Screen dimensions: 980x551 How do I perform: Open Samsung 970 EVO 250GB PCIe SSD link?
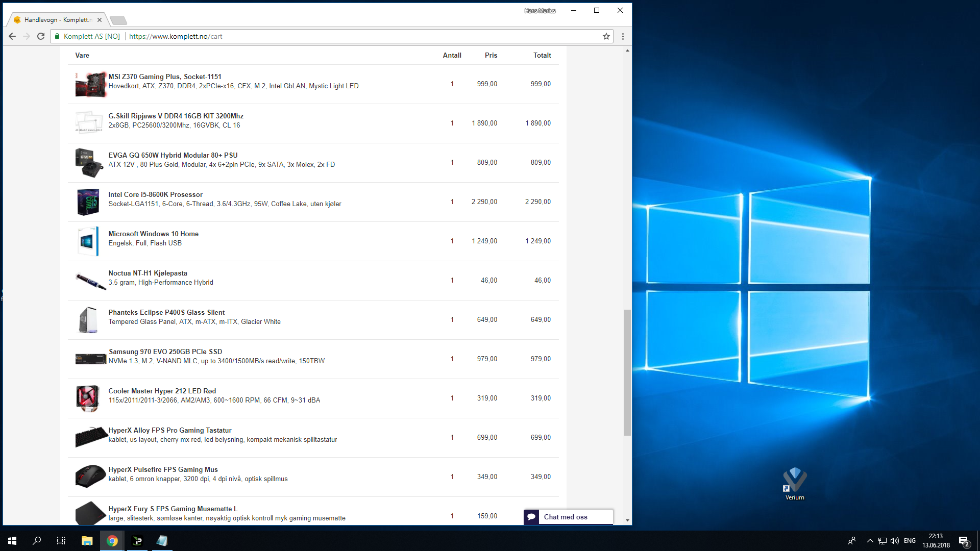click(165, 352)
